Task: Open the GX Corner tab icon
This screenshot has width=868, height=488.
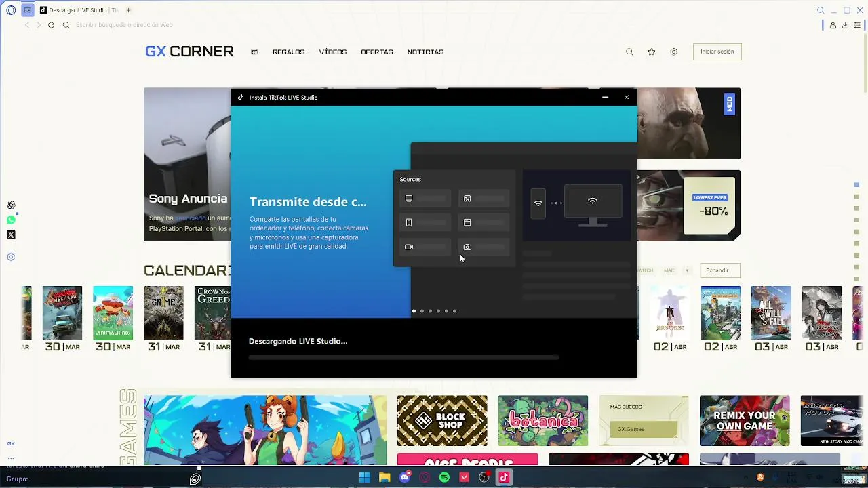Action: tap(28, 10)
